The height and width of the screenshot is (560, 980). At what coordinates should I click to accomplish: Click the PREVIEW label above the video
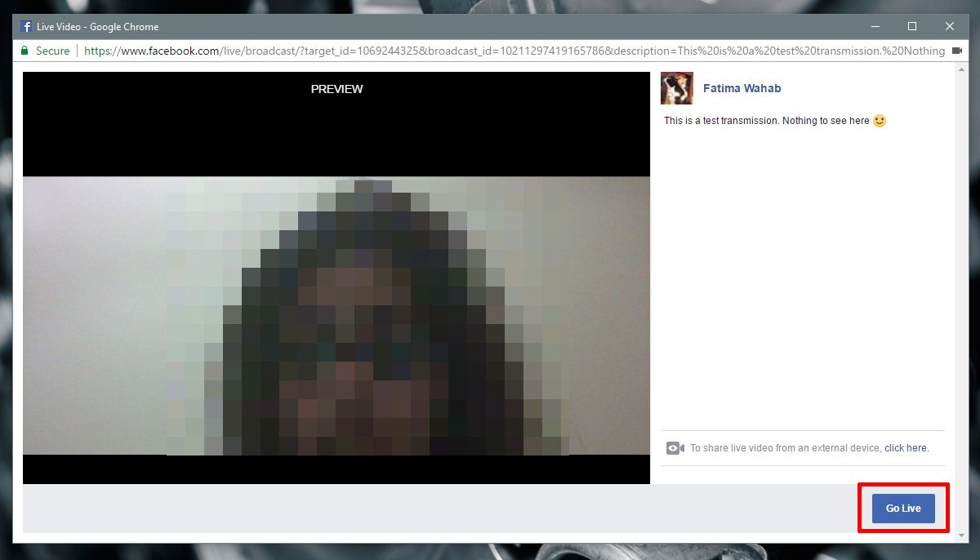[336, 89]
